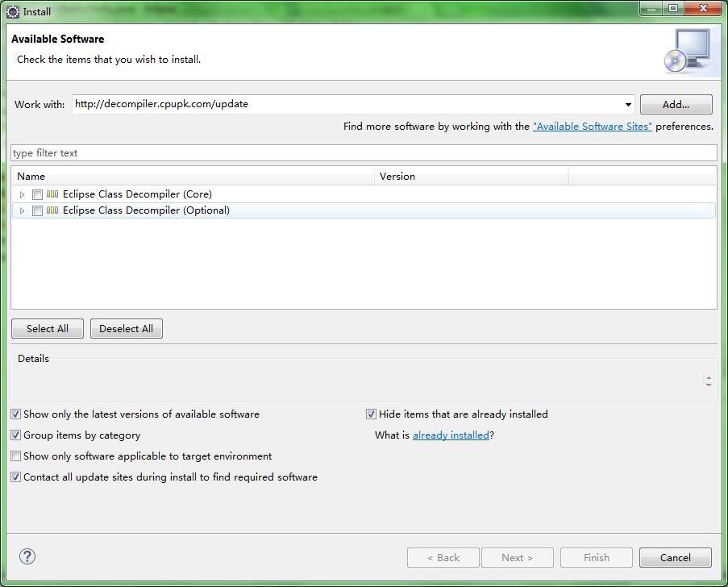
Task: Toggle Contact all update sites checkbox
Action: [16, 477]
